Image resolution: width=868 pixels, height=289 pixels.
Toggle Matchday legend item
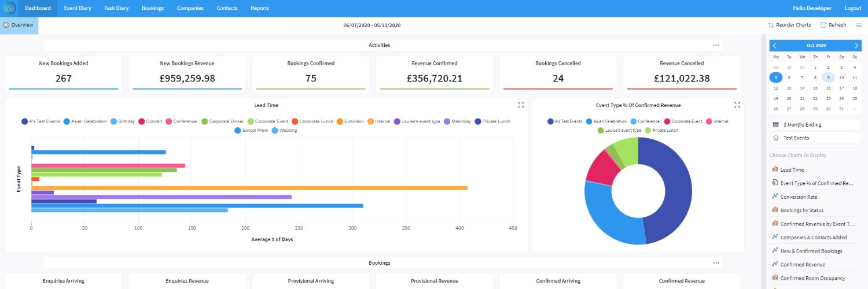tap(457, 121)
